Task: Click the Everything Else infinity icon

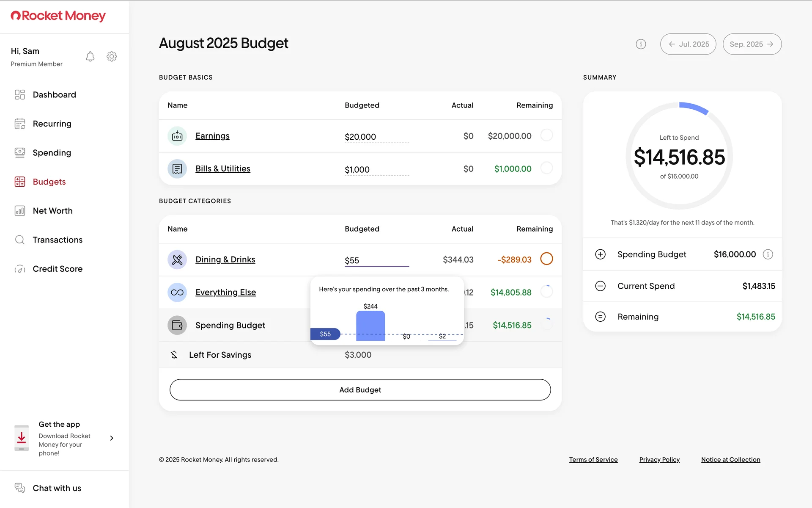Action: 177,292
